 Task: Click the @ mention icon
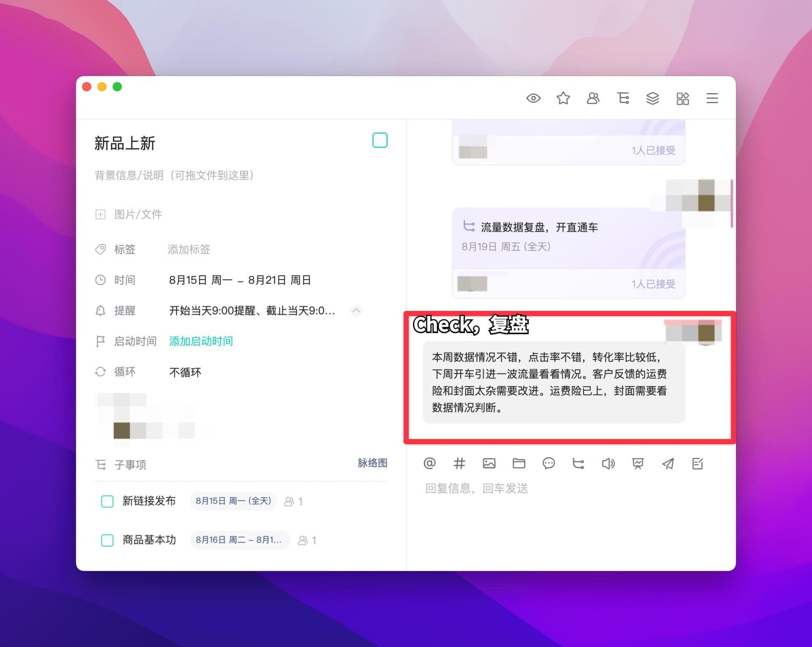pyautogui.click(x=429, y=463)
